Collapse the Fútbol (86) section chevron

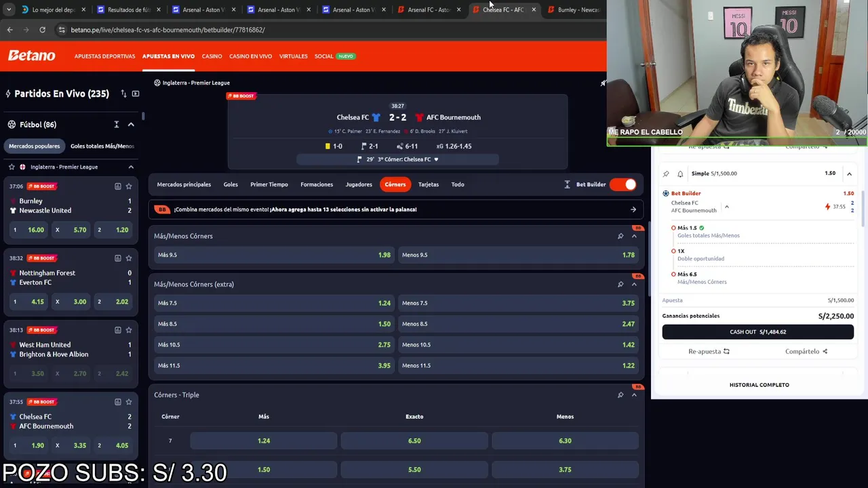pyautogui.click(x=131, y=125)
